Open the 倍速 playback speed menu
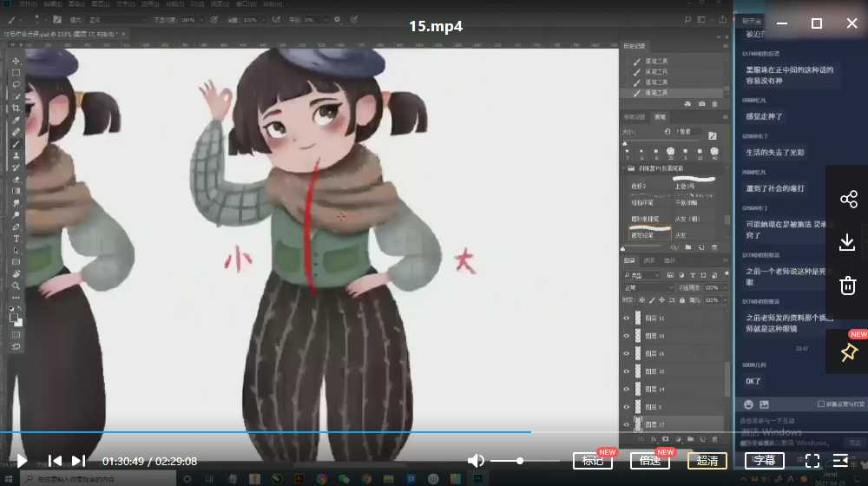The width and height of the screenshot is (868, 486). tap(649, 461)
